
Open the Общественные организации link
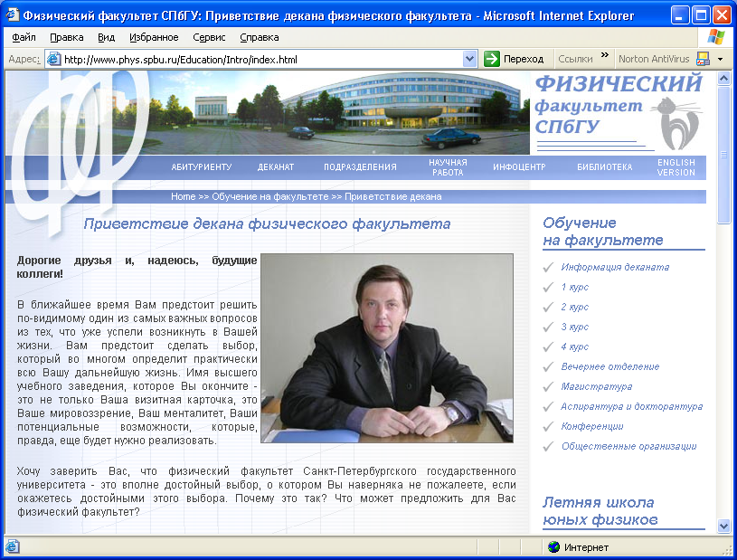(x=628, y=446)
